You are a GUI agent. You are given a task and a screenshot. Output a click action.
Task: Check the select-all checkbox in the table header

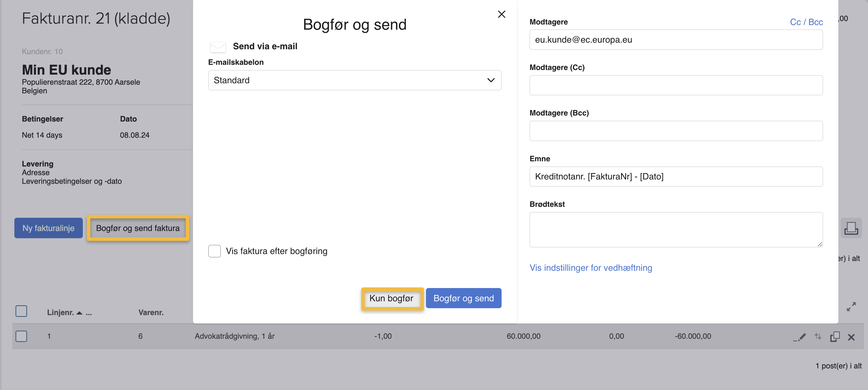click(21, 311)
